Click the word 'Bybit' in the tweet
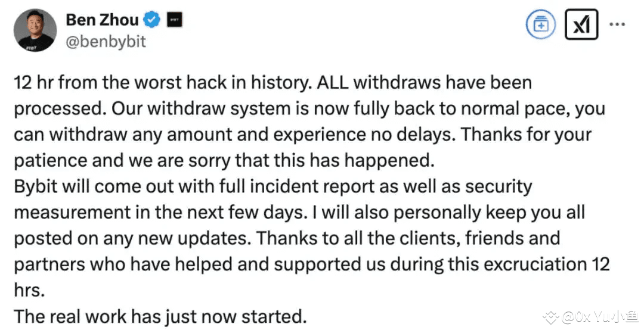This screenshot has height=330, width=644. click(36, 187)
